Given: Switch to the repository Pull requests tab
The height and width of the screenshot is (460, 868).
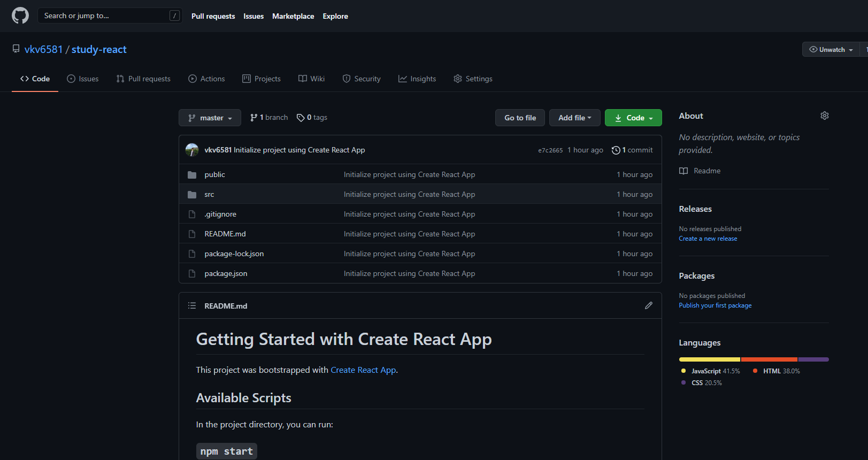Looking at the screenshot, I should 143,79.
